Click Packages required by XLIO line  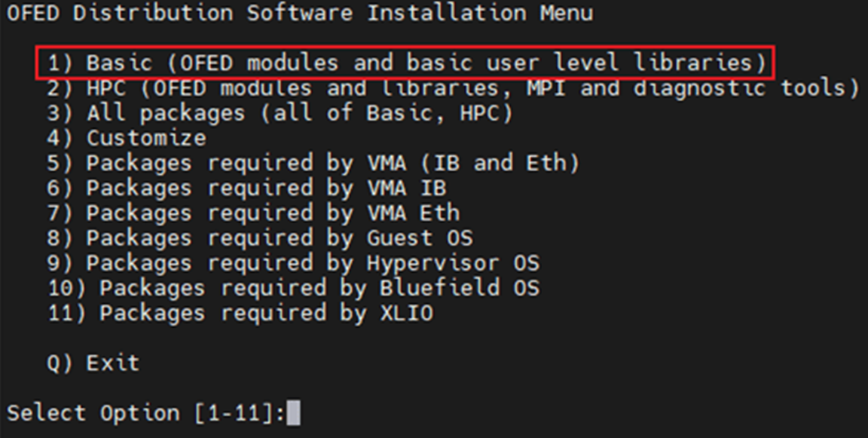240,313
